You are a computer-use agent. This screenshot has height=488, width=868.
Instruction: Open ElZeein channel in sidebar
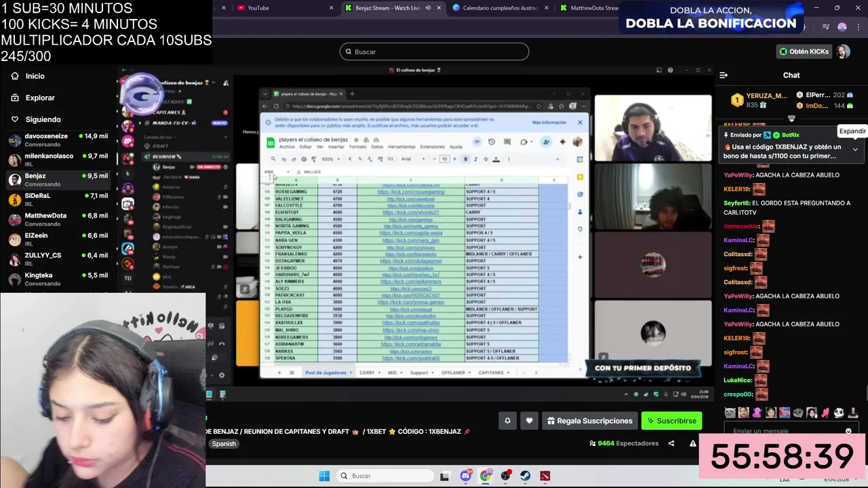click(x=57, y=239)
